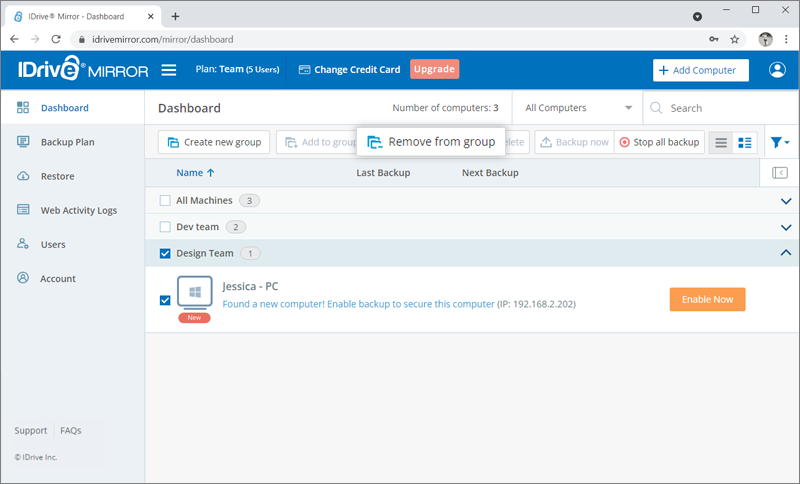Image resolution: width=800 pixels, height=484 pixels.
Task: Open Restore in sidebar
Action: pyautogui.click(x=72, y=176)
